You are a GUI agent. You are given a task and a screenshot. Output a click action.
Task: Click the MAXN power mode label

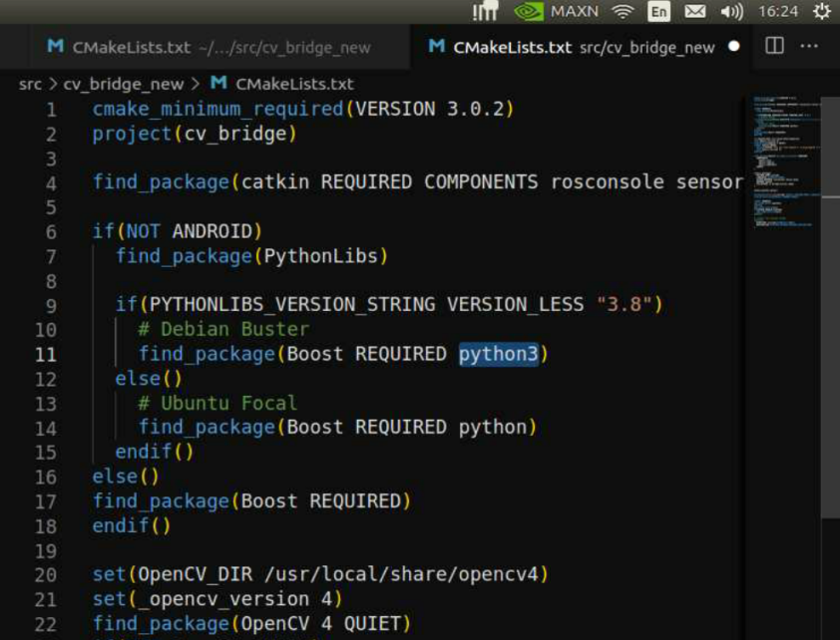pyautogui.click(x=575, y=11)
